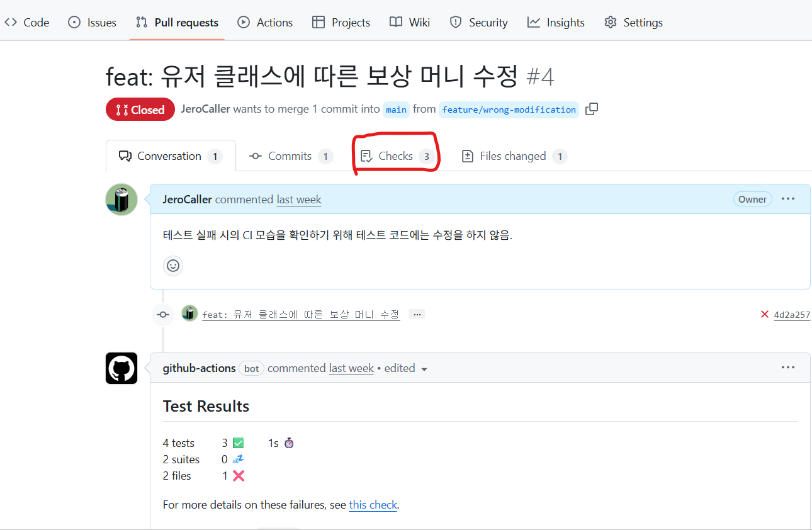Open the kebab menu on JeroCaller's comment

pyautogui.click(x=788, y=198)
